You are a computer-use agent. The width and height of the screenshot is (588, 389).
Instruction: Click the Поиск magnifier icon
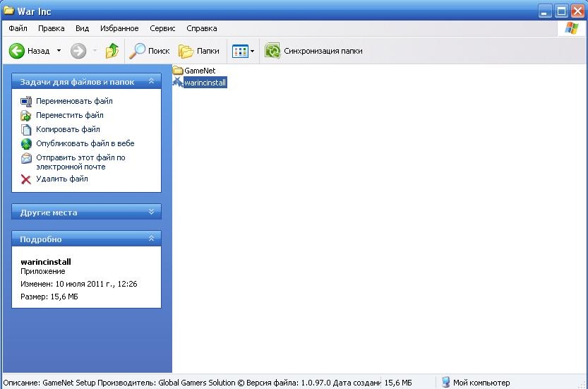[x=137, y=51]
